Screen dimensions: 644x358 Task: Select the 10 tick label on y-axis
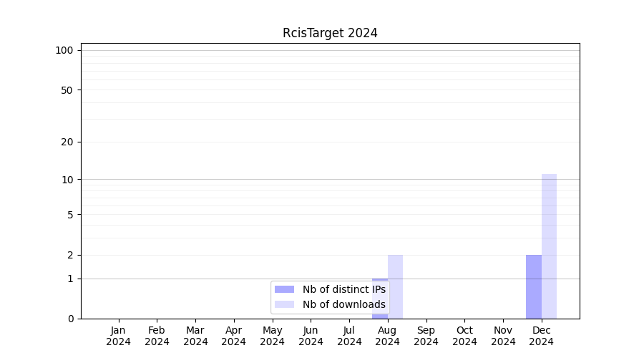[x=67, y=179]
